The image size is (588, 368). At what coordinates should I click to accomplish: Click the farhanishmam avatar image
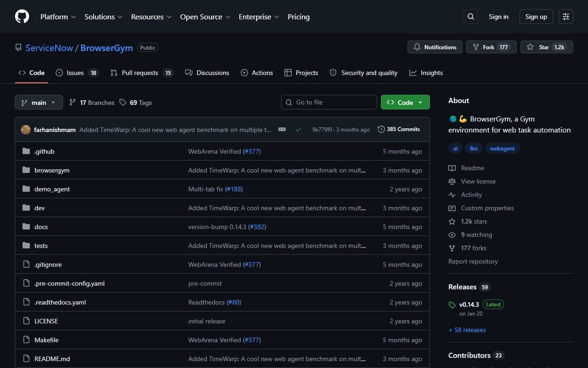pyautogui.click(x=26, y=130)
